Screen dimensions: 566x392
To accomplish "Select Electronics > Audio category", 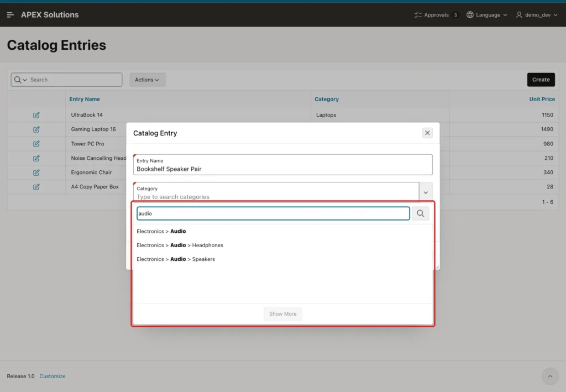I will click(x=282, y=231).
